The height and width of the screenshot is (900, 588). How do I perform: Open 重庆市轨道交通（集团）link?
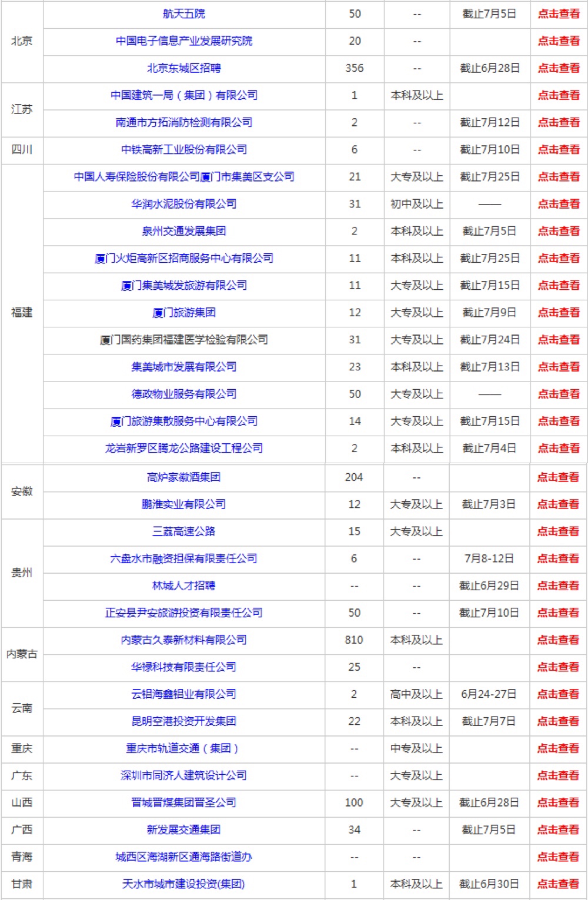tap(183, 748)
